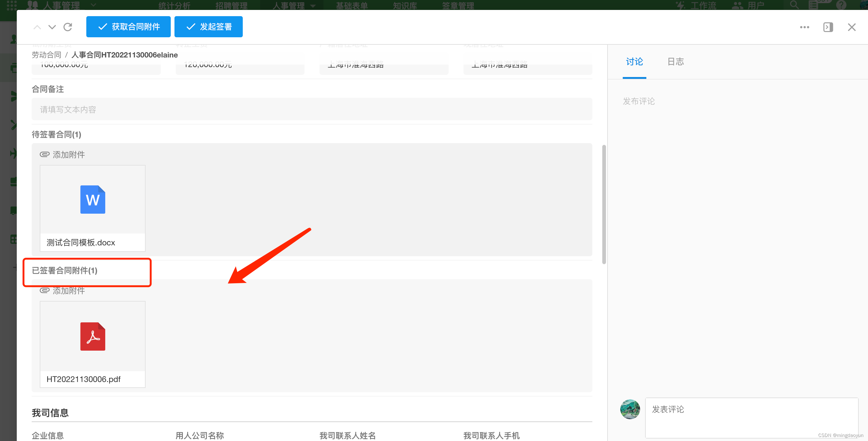
Task: Click the vertical scrollbar of the form
Action: pos(604,204)
